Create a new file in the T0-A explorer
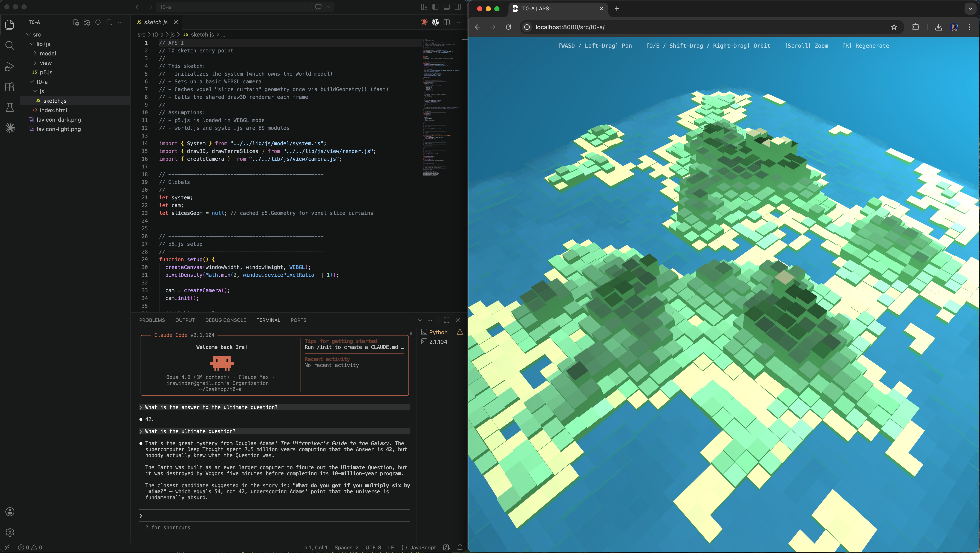Viewport: 980px width, 553px height. tap(76, 22)
